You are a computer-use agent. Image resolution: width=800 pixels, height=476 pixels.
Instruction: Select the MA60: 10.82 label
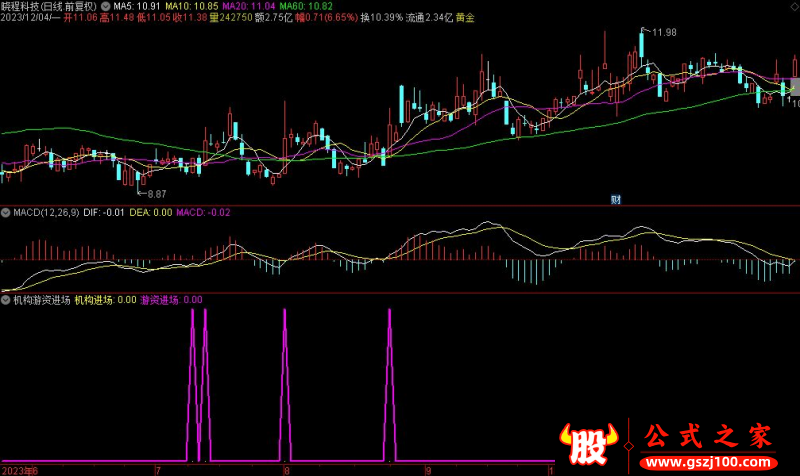(306, 7)
